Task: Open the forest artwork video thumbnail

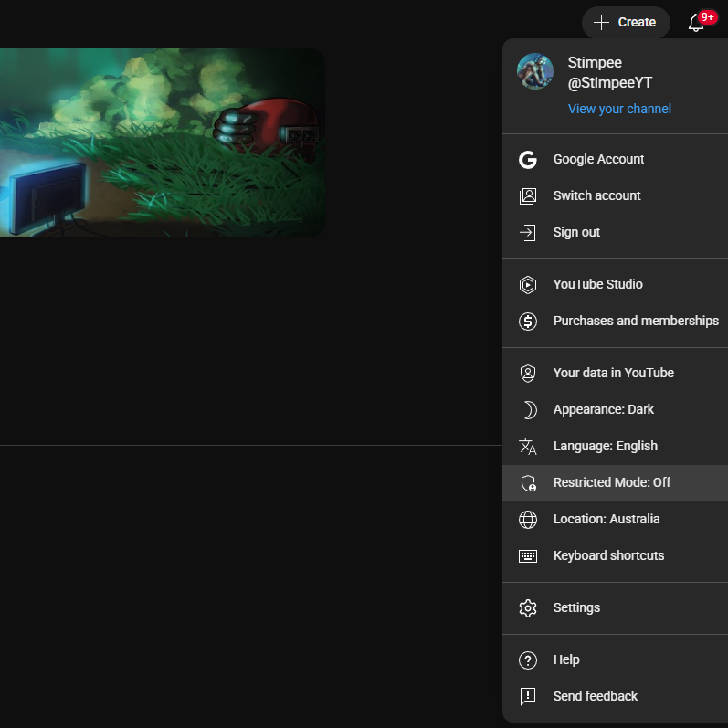Action: (162, 143)
